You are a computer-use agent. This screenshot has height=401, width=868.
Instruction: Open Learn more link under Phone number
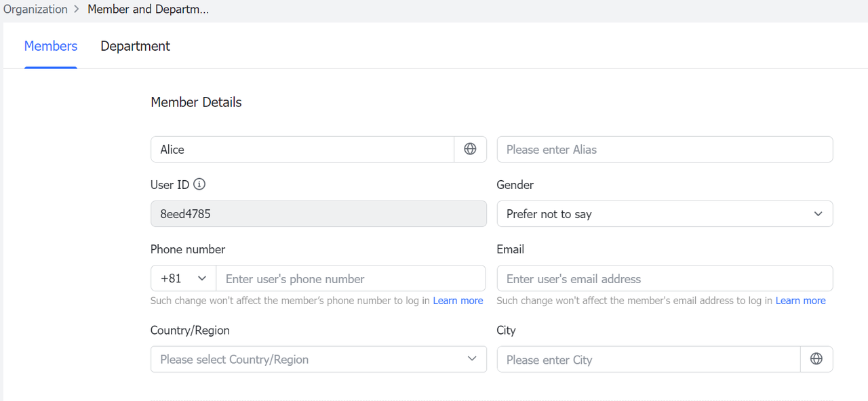[x=458, y=301]
